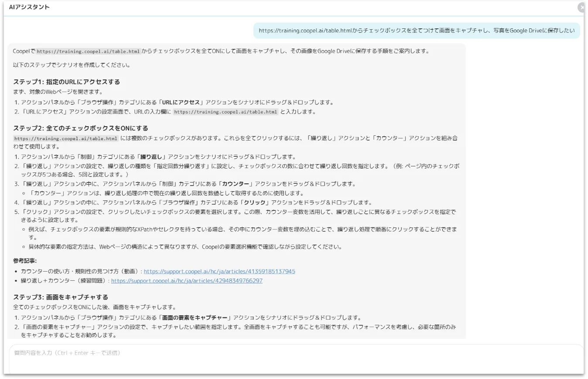Click the URL code snippet in the URLの入力欄に line
Viewport: 588px width, 379px height.
226,112
